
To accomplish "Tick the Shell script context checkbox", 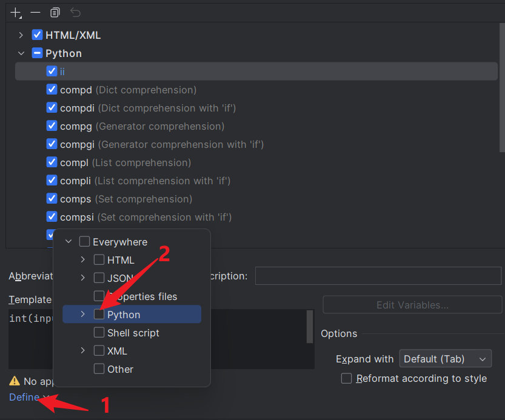I will coord(99,333).
